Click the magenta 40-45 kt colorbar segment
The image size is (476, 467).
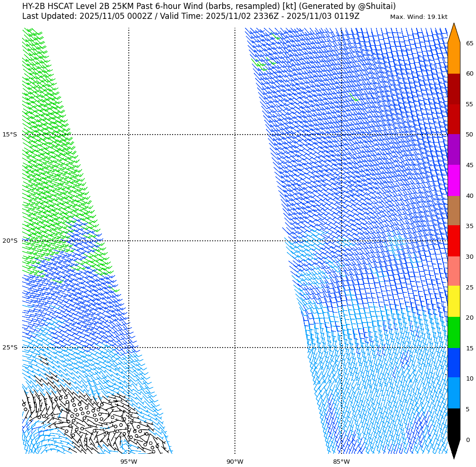pyautogui.click(x=453, y=180)
